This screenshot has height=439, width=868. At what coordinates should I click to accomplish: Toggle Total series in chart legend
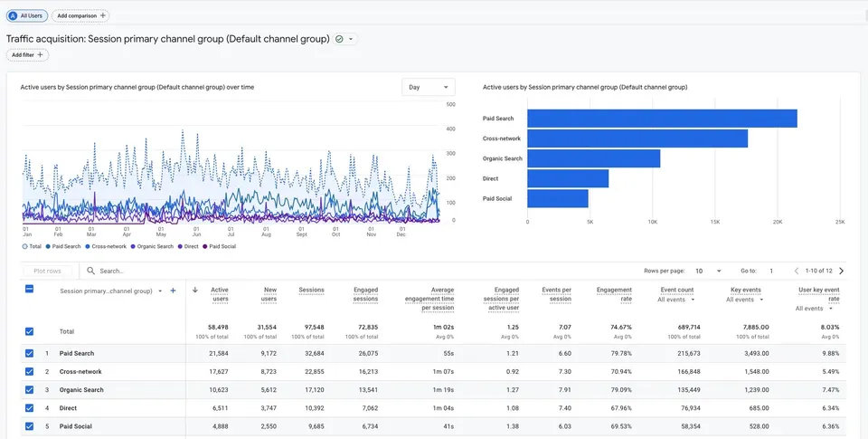point(33,247)
